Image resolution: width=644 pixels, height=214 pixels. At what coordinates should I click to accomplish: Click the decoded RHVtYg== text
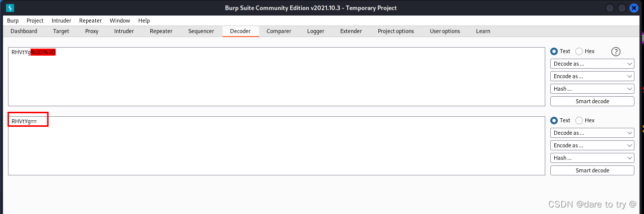coord(24,121)
